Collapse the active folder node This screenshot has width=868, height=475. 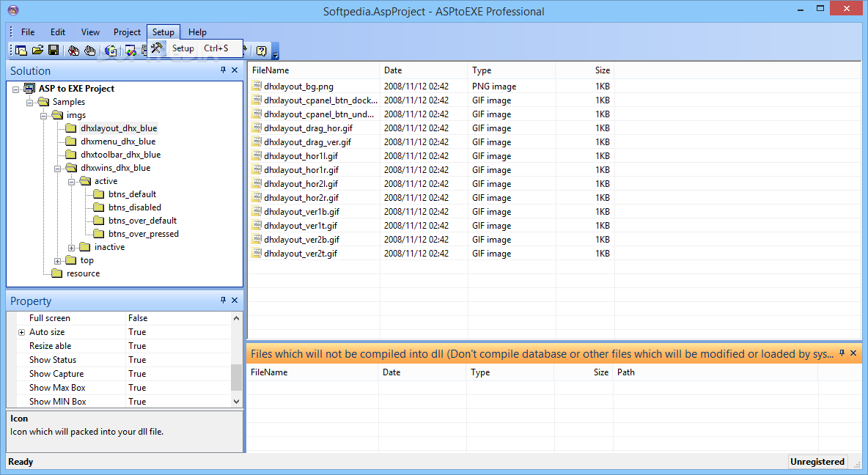(71, 182)
